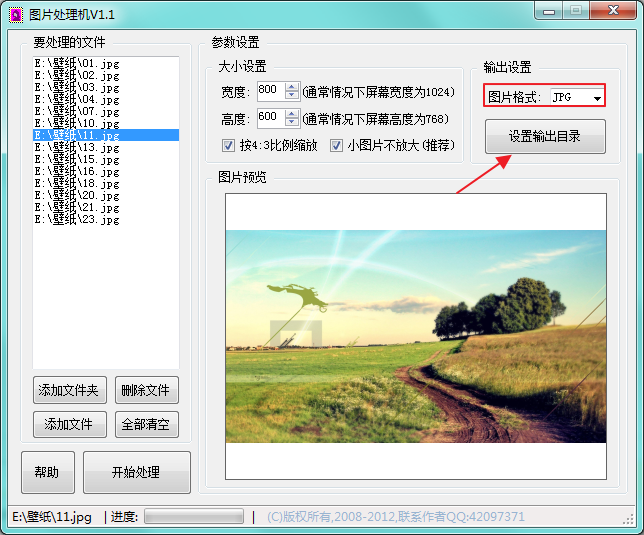Click 添加文件夹 button
This screenshot has width=644, height=535.
[69, 390]
